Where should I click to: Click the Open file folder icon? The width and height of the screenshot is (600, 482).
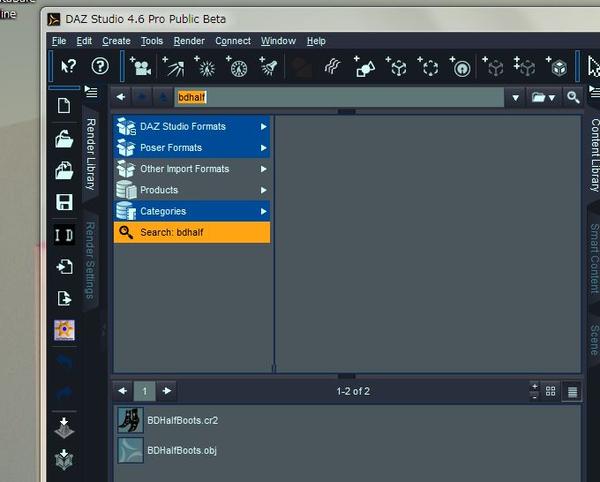[x=64, y=138]
